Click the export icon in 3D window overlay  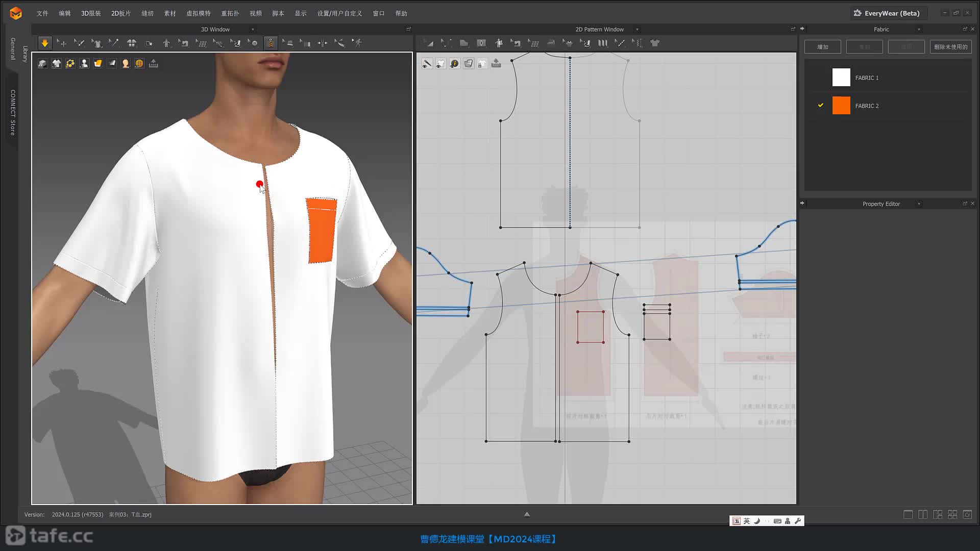click(x=153, y=64)
